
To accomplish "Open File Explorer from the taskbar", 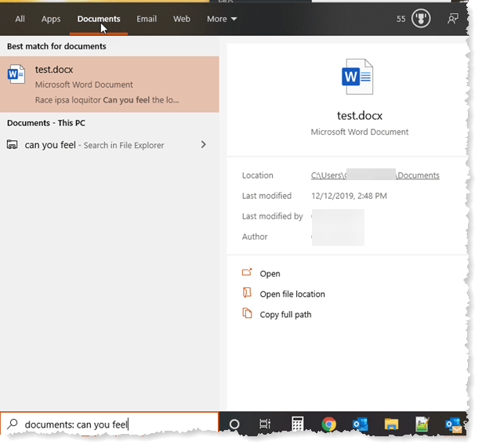I will tap(391, 425).
